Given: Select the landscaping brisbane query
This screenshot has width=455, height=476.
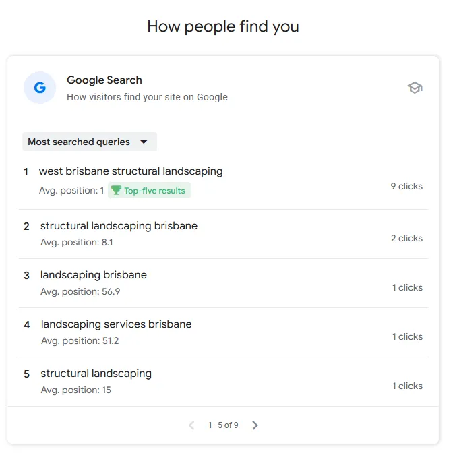Looking at the screenshot, I should coord(94,275).
